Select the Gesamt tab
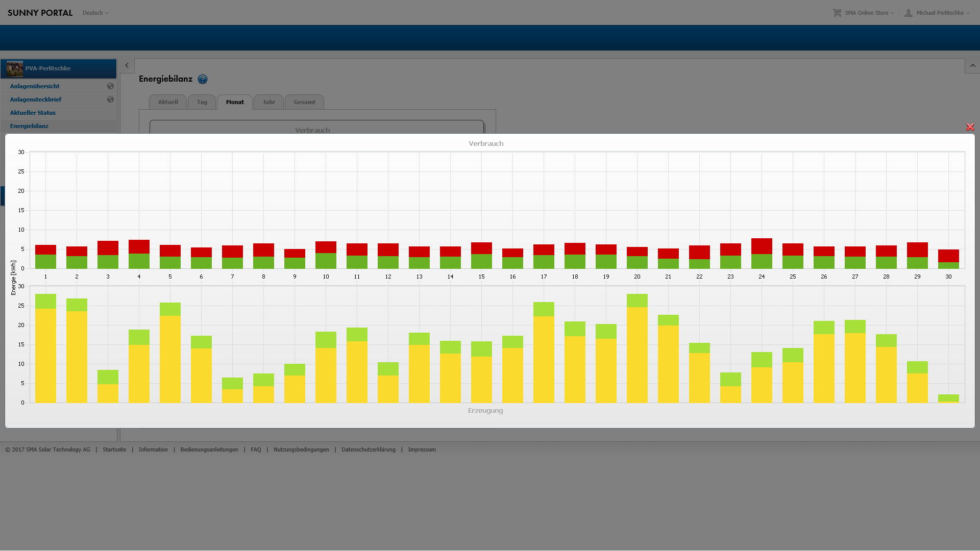Image resolution: width=980 pixels, height=551 pixels. tap(304, 102)
